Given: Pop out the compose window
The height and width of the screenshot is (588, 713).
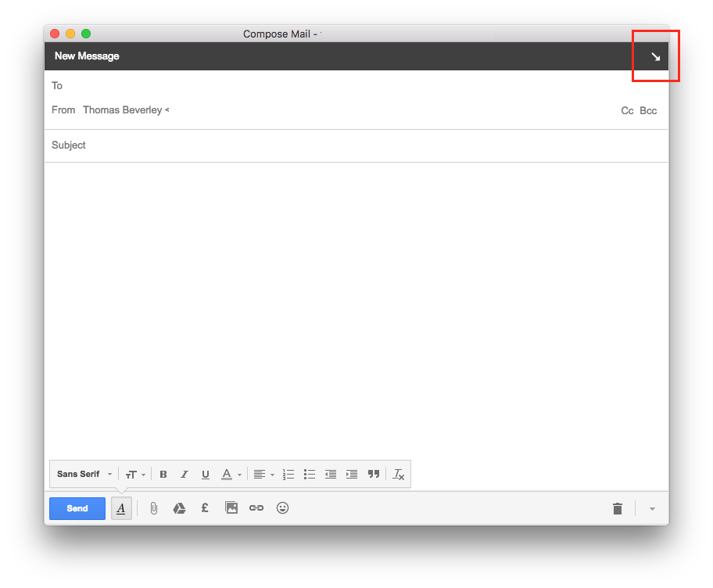Looking at the screenshot, I should [x=655, y=56].
